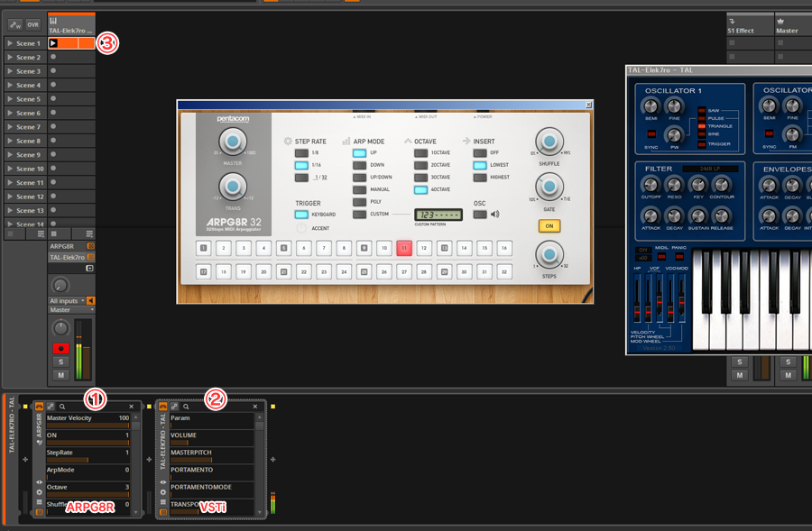Toggle TAL-Elek7ro device power in device panel
Viewport: 812px width, 531px height.
tap(163, 407)
